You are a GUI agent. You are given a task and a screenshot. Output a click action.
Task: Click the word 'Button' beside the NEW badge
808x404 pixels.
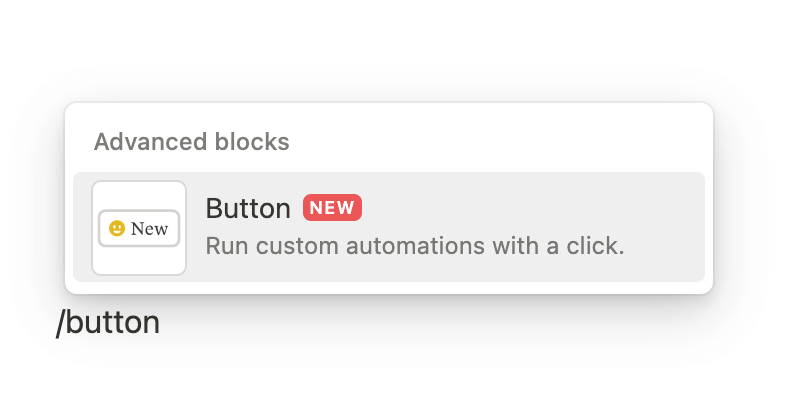pos(248,208)
